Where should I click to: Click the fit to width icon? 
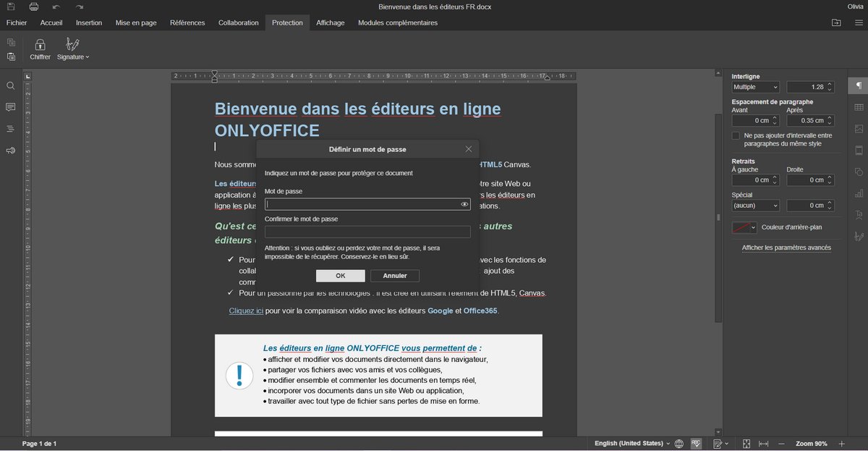click(x=763, y=443)
